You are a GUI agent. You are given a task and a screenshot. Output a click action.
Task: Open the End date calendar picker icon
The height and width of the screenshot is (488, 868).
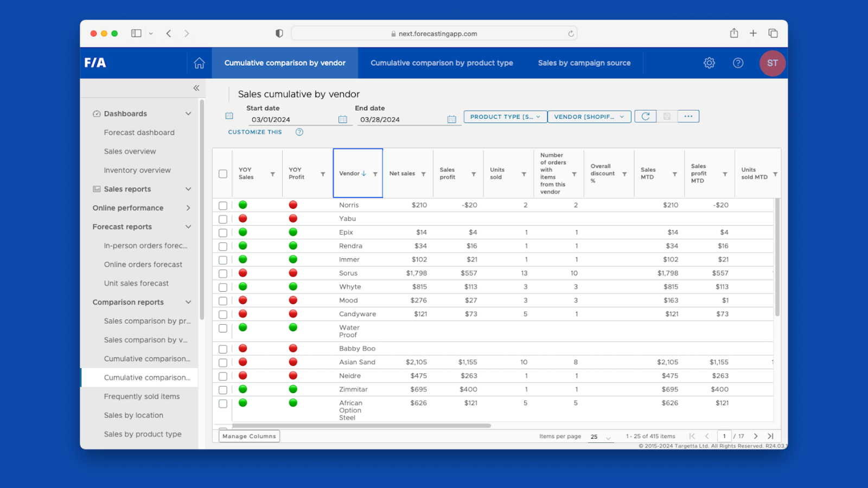[451, 119]
